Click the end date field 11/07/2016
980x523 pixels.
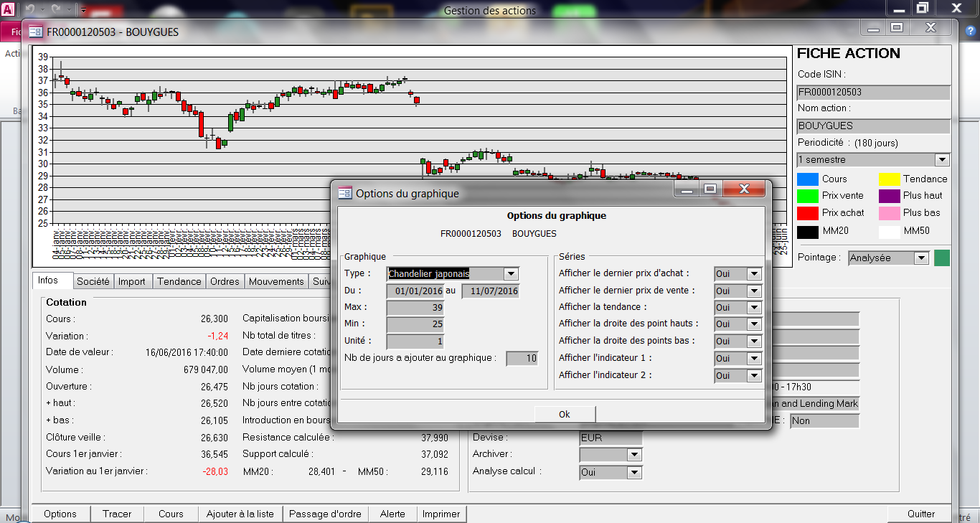click(490, 291)
